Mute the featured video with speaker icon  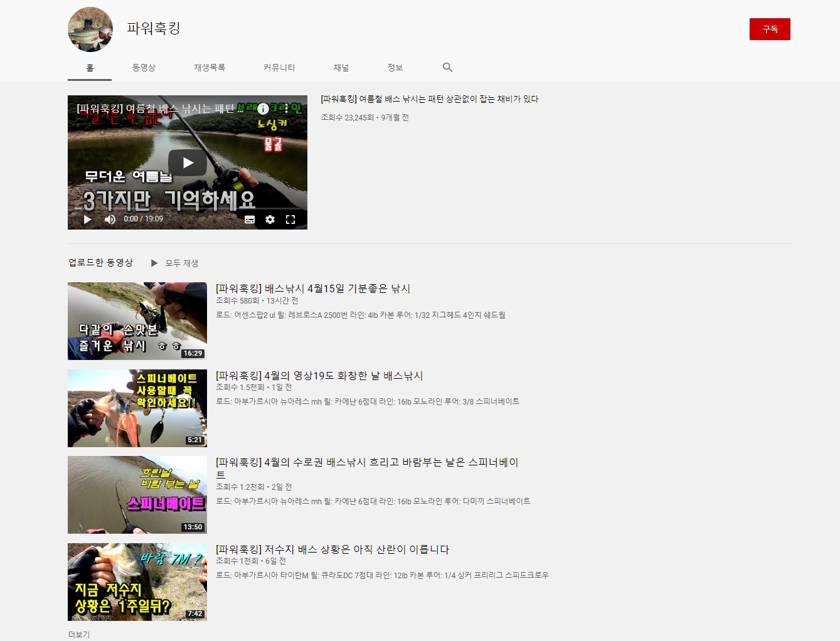click(x=110, y=220)
